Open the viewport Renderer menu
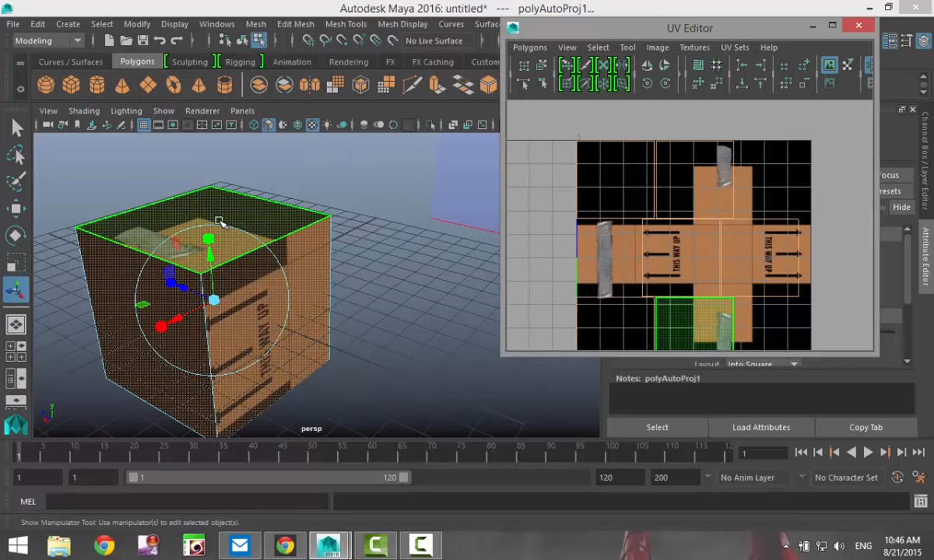934x560 pixels. (202, 111)
